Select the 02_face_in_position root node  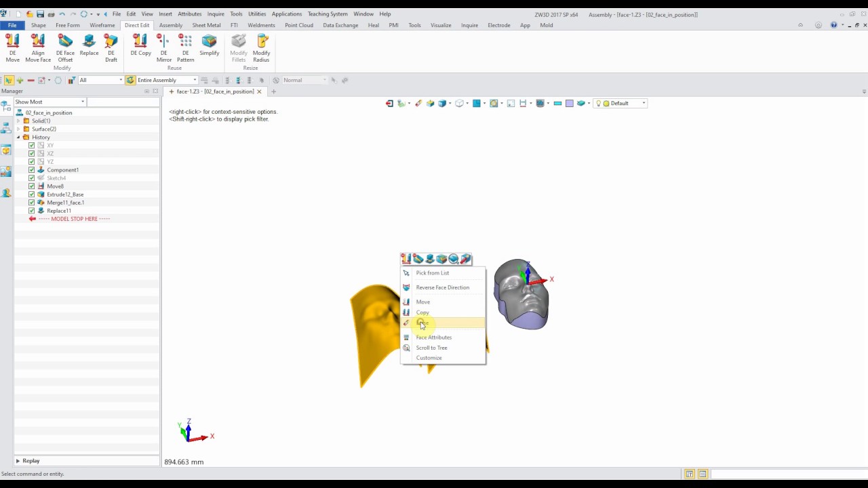[x=49, y=113]
